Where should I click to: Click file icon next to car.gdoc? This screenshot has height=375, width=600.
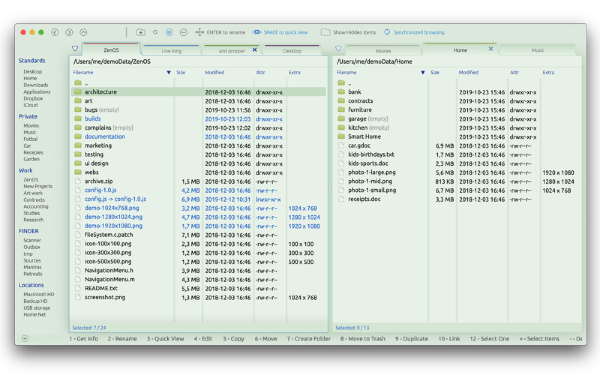coord(341,145)
